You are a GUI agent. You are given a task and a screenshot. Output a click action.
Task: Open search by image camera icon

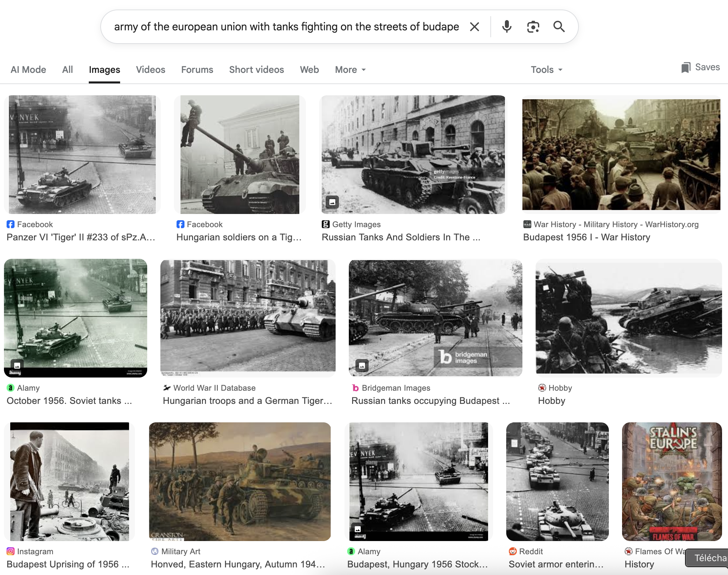(x=533, y=27)
